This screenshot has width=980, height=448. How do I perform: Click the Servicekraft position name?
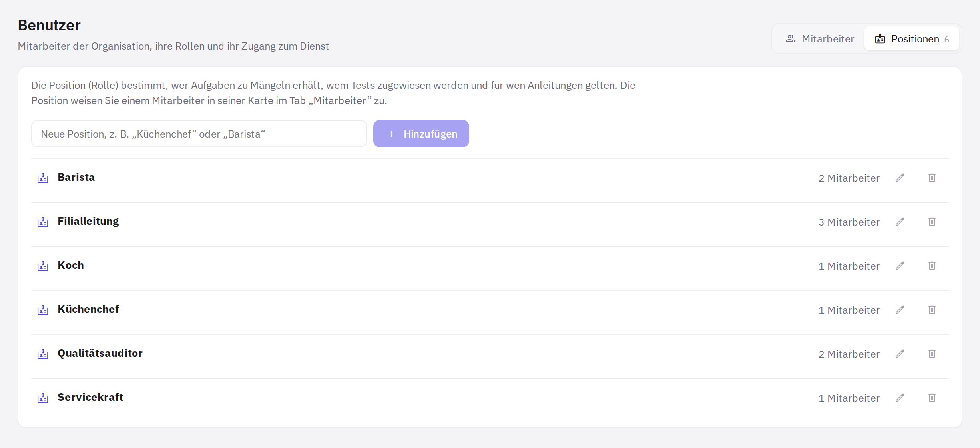90,397
